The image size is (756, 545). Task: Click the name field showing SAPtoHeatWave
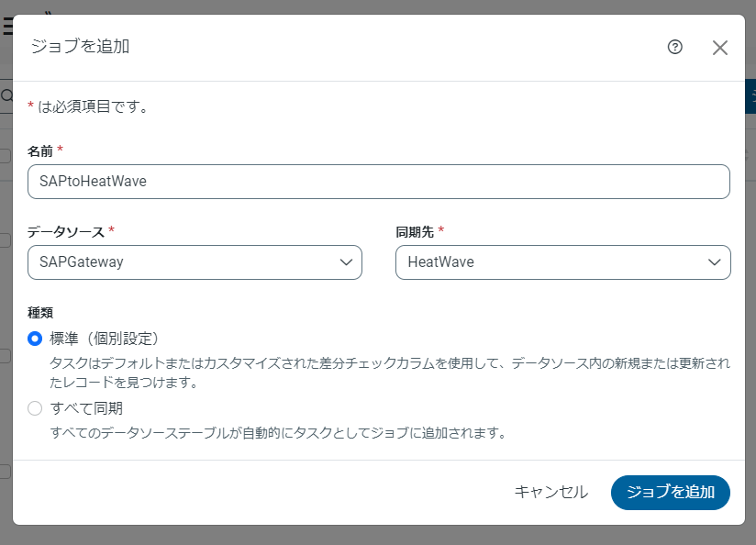point(378,181)
